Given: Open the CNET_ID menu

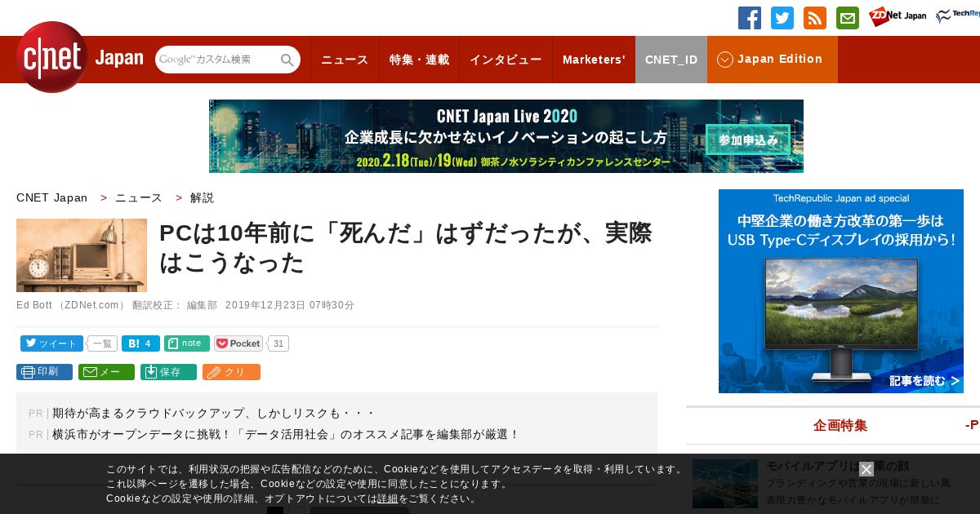Looking at the screenshot, I should pos(671,60).
